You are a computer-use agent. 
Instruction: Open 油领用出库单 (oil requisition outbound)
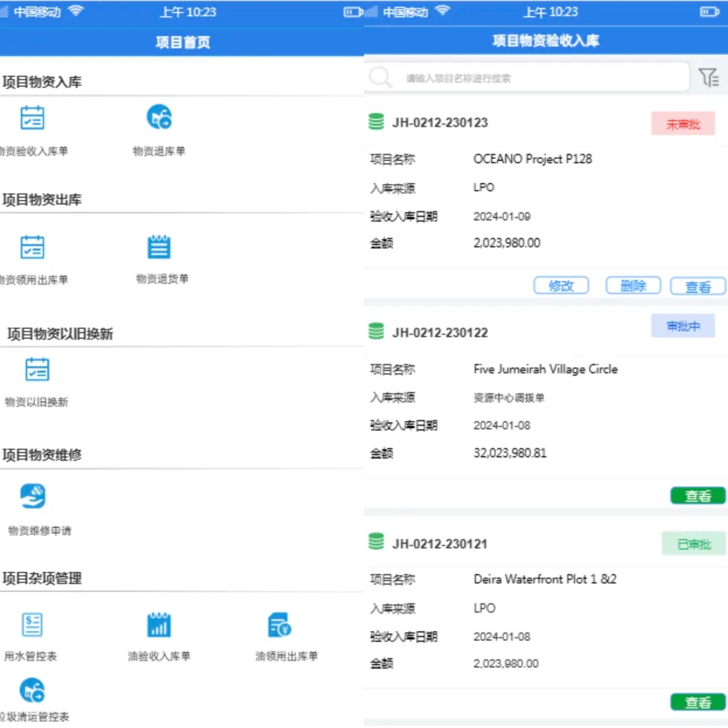click(x=278, y=625)
